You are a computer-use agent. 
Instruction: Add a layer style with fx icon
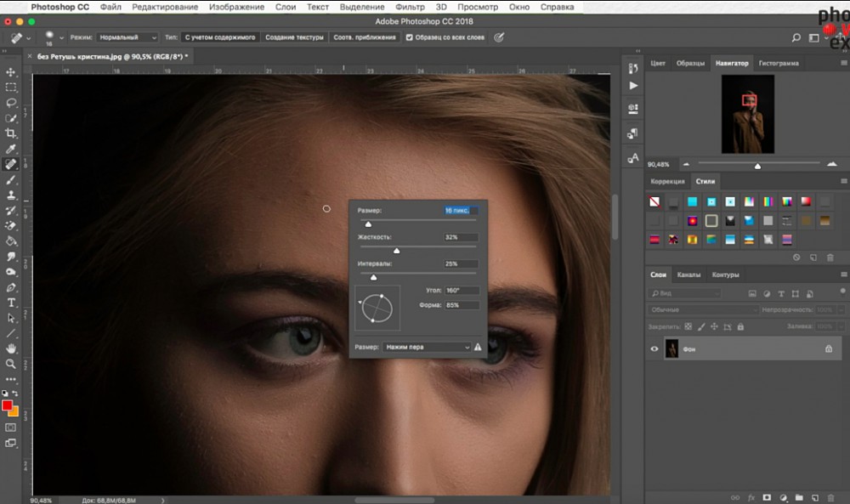751,497
